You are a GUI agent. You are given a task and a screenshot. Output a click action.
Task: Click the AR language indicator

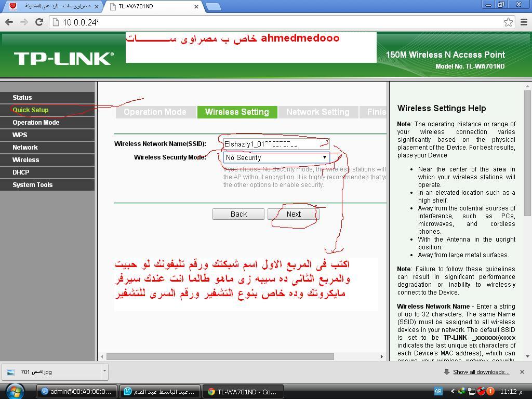(438, 392)
